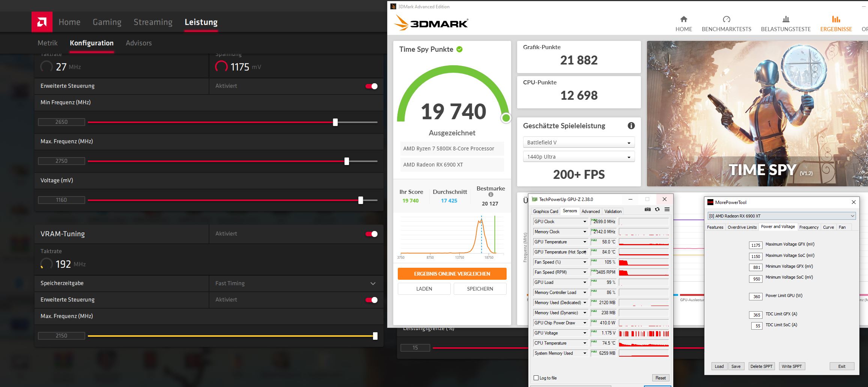Open BENCHMARKTESTS gauge icon in 3DMark
The image size is (868, 387).
[x=727, y=19]
